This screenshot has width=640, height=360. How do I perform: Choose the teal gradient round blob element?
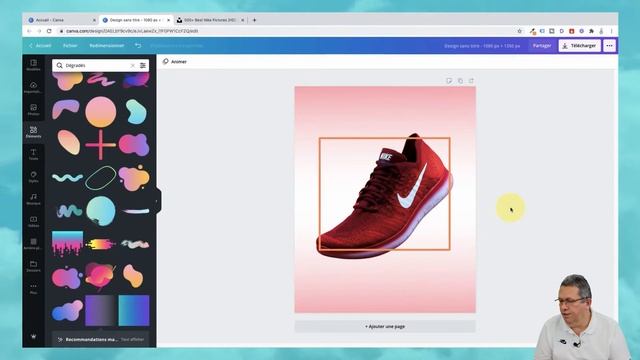click(x=100, y=211)
